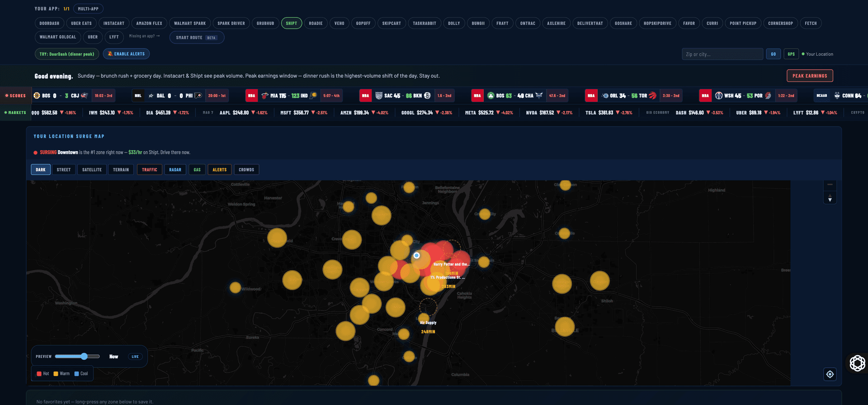Image resolution: width=868 pixels, height=405 pixels.
Task: Click the Hornets logo in scores ticker
Action: pyautogui.click(x=539, y=95)
